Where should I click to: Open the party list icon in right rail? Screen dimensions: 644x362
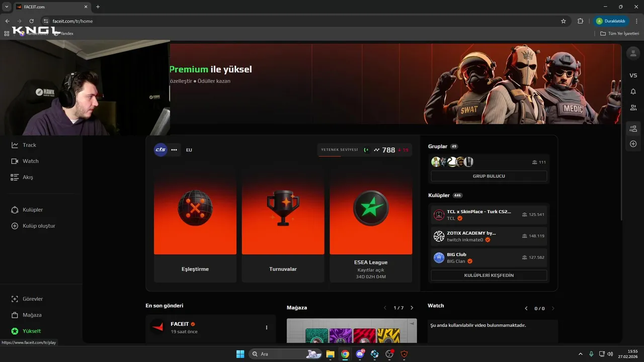click(633, 129)
